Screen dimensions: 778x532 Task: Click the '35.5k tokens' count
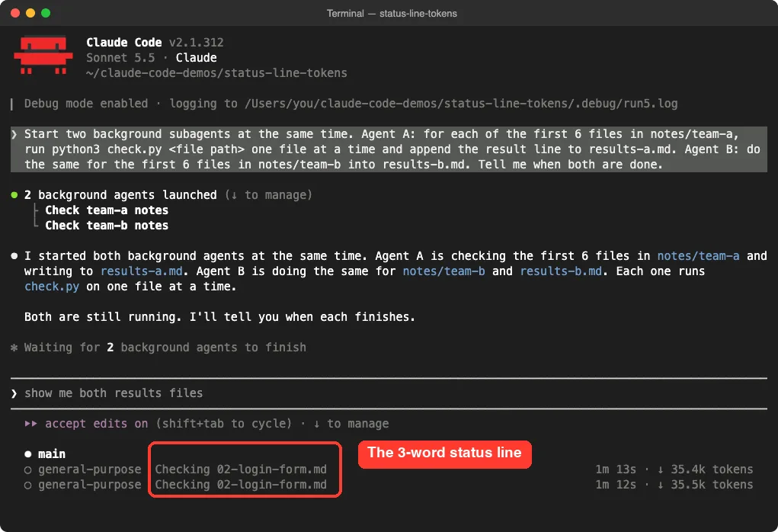coord(712,485)
